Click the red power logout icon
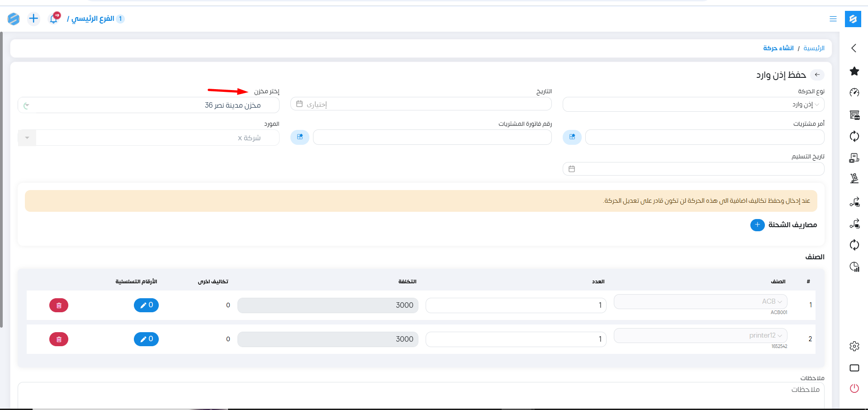Viewport: 868px width, 410px height. pyautogui.click(x=854, y=388)
